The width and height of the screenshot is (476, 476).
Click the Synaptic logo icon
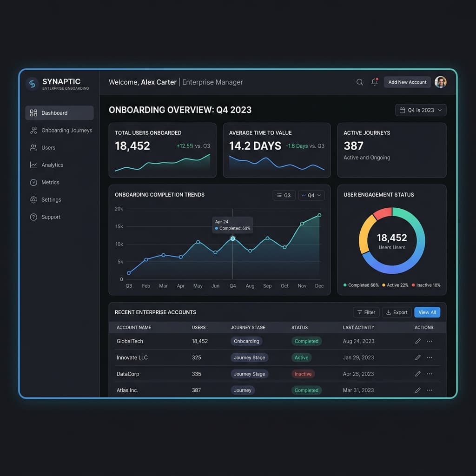32,84
